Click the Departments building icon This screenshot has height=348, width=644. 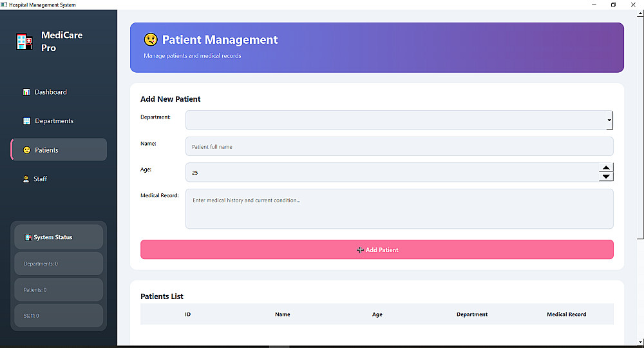click(26, 121)
